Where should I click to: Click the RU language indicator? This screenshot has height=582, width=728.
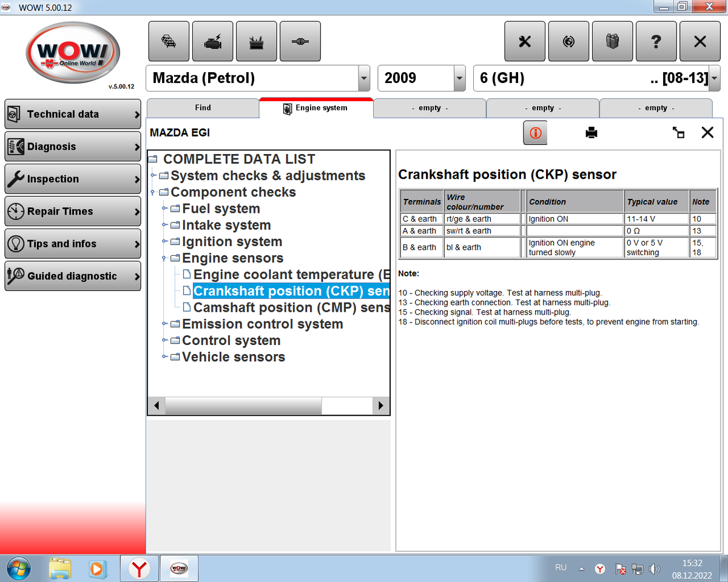561,568
